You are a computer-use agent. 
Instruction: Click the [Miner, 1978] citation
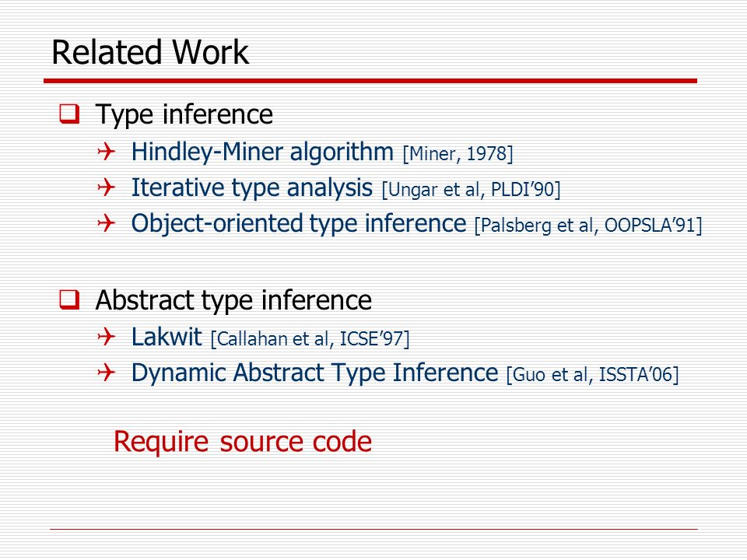[458, 154]
